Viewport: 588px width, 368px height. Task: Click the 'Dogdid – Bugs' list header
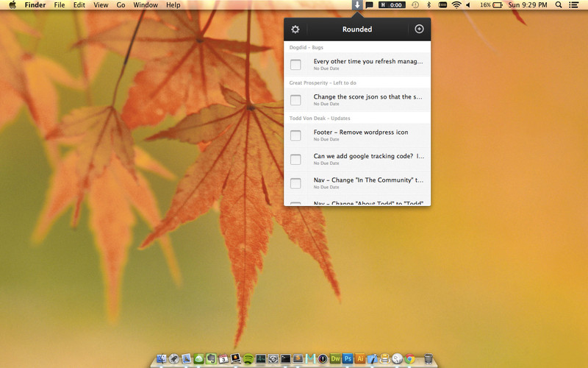(306, 47)
